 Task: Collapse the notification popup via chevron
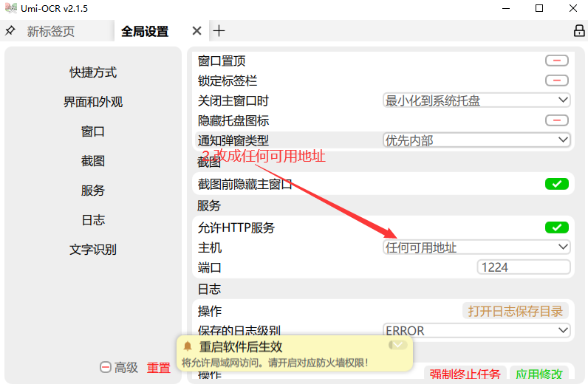point(397,344)
